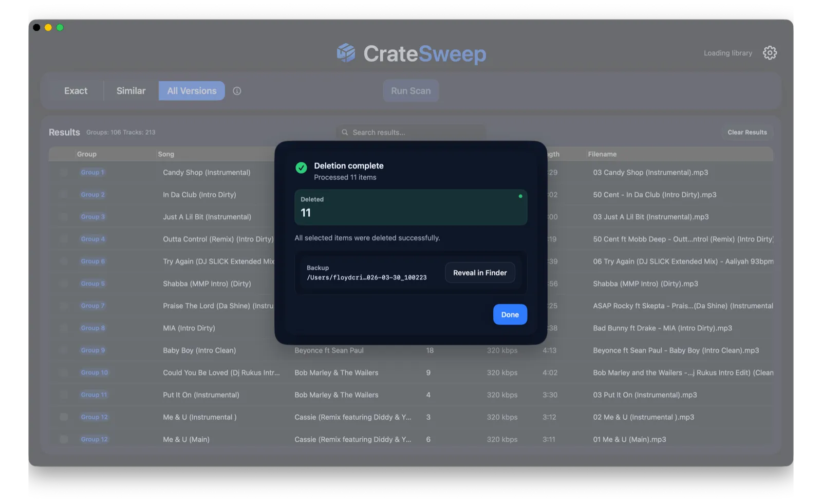
Task: Switch to the Similar tab
Action: click(131, 91)
